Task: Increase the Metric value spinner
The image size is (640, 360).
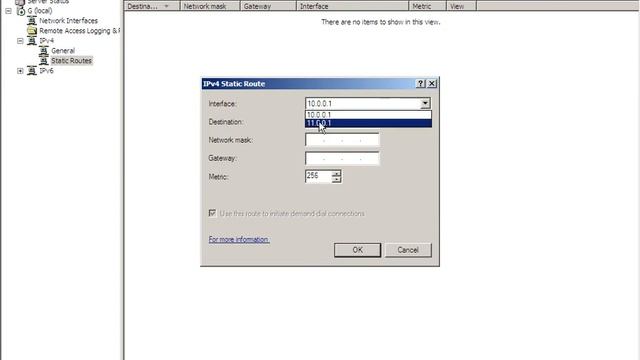Action: click(336, 173)
